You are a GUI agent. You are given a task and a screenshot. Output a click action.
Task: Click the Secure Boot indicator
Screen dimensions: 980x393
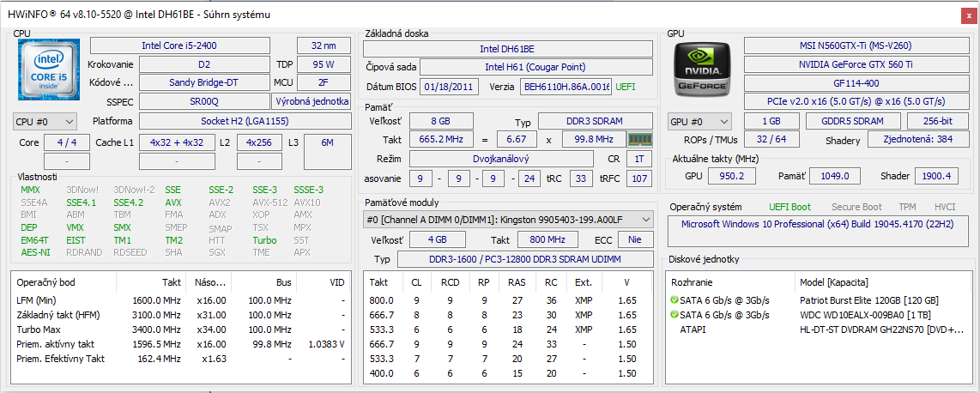click(856, 207)
